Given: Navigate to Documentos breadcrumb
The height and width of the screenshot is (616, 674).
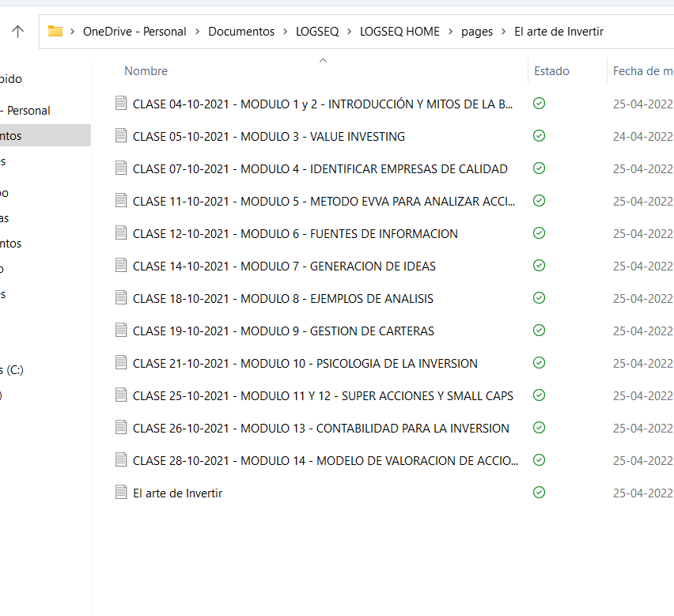Looking at the screenshot, I should point(241,32).
